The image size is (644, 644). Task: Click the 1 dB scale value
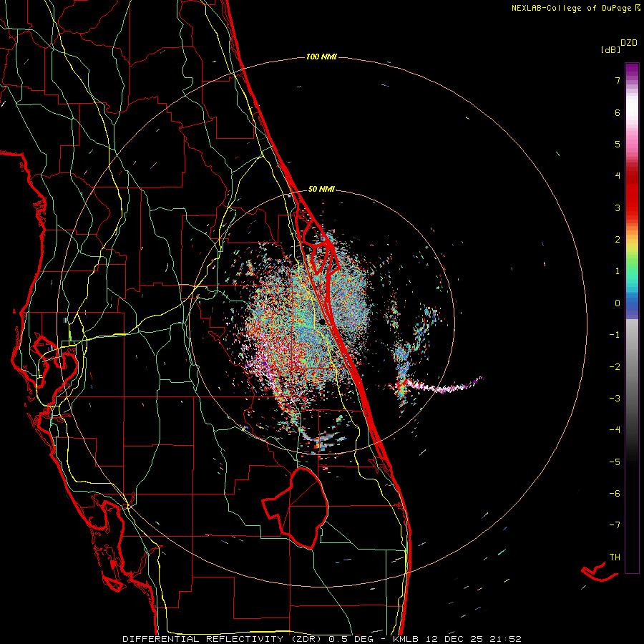(x=618, y=271)
